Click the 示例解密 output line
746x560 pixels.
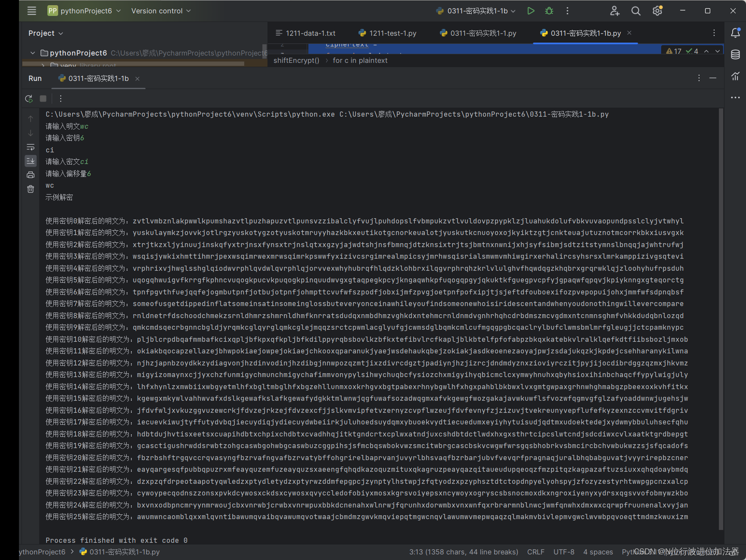(x=59, y=197)
